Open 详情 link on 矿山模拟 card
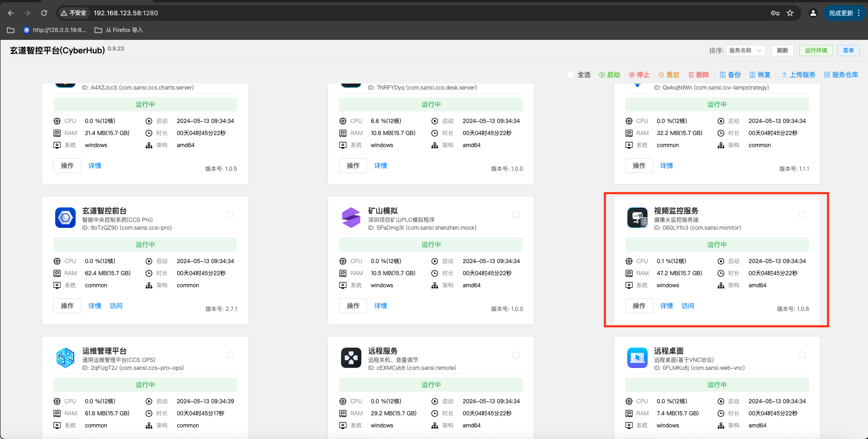The image size is (868, 439). [380, 306]
